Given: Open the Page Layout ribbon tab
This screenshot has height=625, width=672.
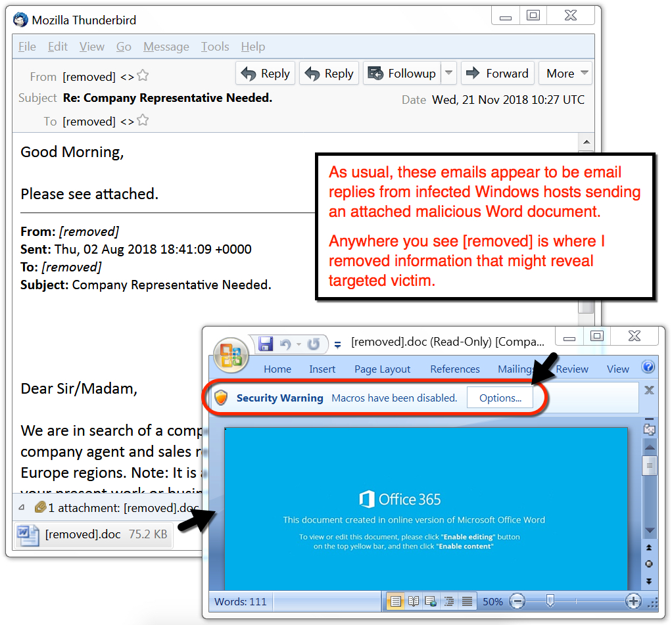Looking at the screenshot, I should point(382,369).
